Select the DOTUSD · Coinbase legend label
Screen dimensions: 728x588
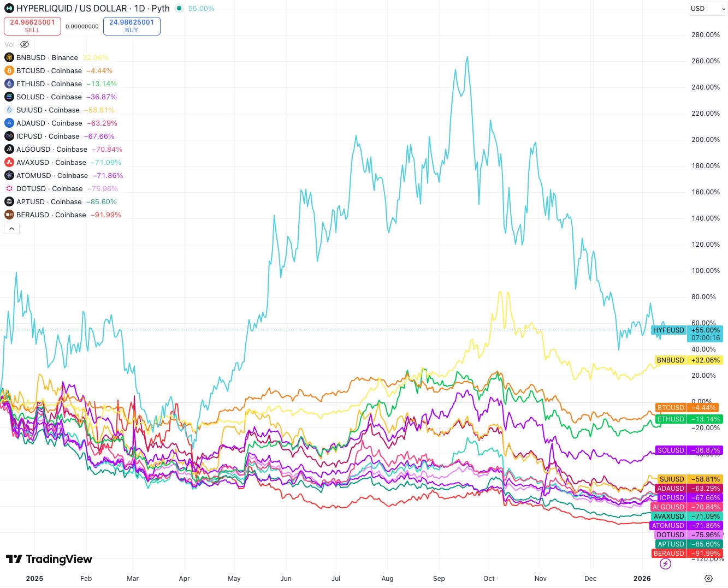50,188
